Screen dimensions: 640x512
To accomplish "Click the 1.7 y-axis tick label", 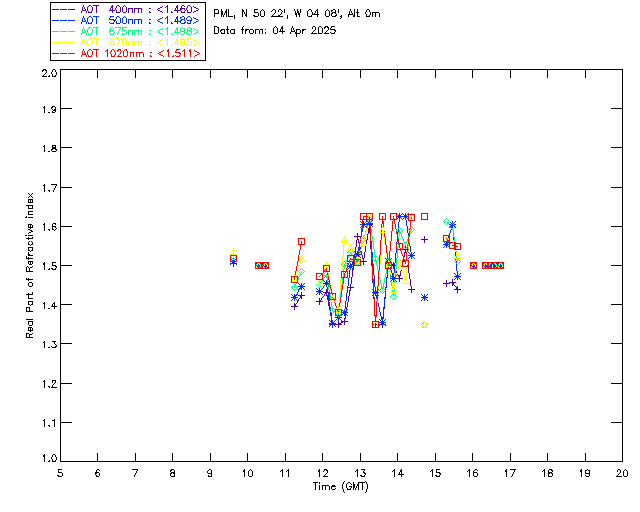I will (49, 187).
